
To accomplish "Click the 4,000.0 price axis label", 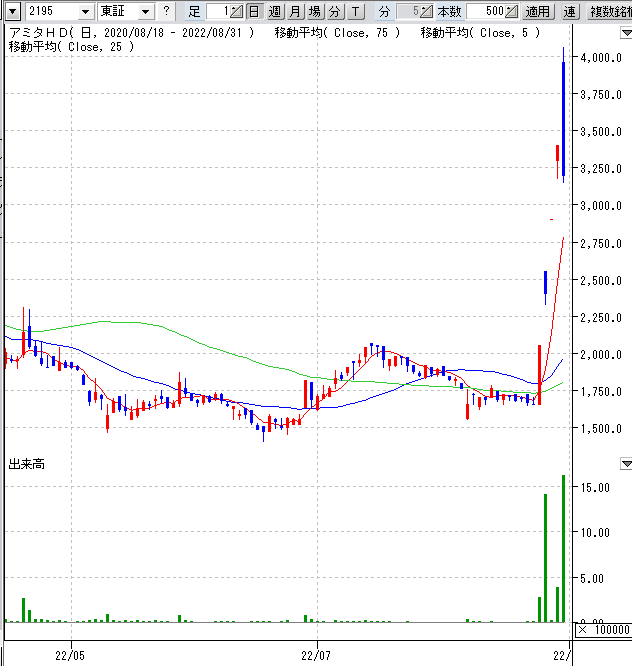I will [601, 57].
